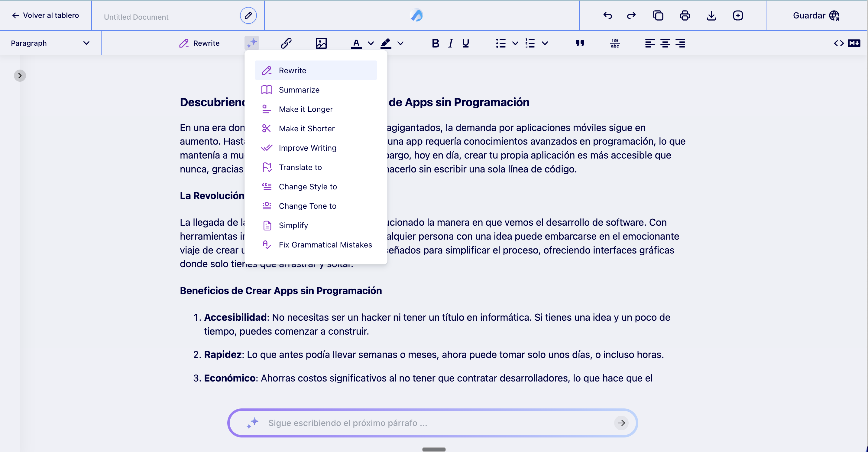Click the undo arrow icon
The image size is (868, 452).
(x=607, y=15)
